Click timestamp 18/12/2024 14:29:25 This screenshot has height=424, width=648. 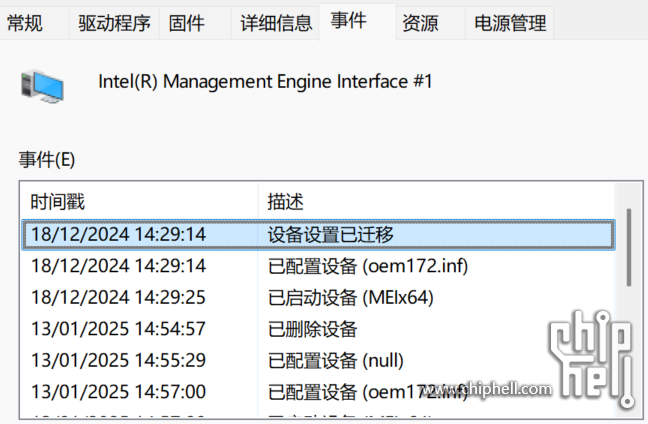coord(118,298)
